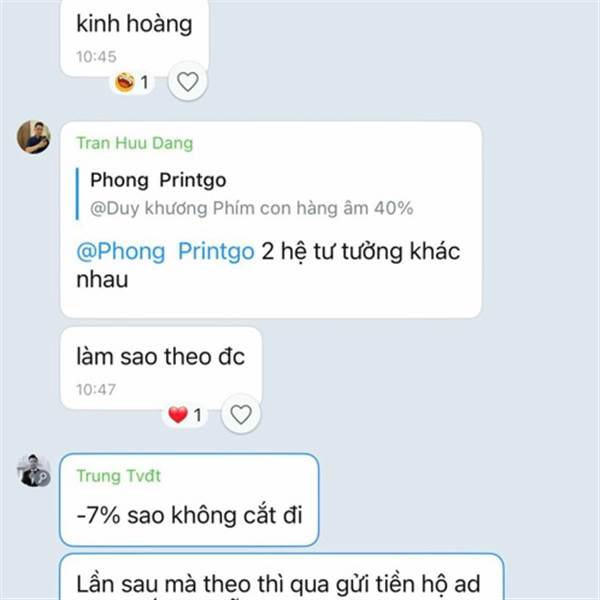Select the "làm sao theo đc" message bubble

pyautogui.click(x=161, y=368)
